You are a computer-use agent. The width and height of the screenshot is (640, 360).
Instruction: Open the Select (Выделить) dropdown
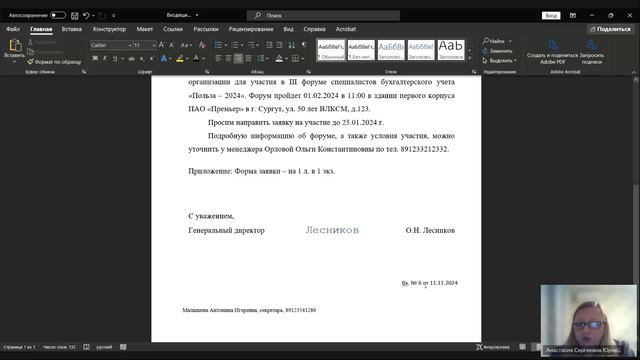click(500, 61)
